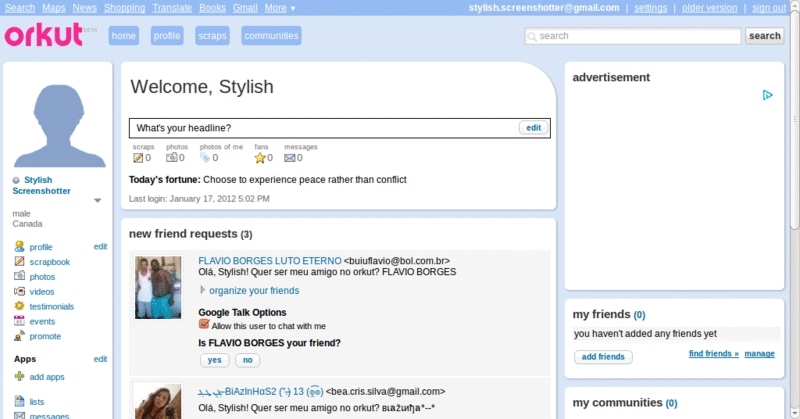Click the messages envelope counter icon
Image resolution: width=800 pixels, height=419 pixels.
289,158
